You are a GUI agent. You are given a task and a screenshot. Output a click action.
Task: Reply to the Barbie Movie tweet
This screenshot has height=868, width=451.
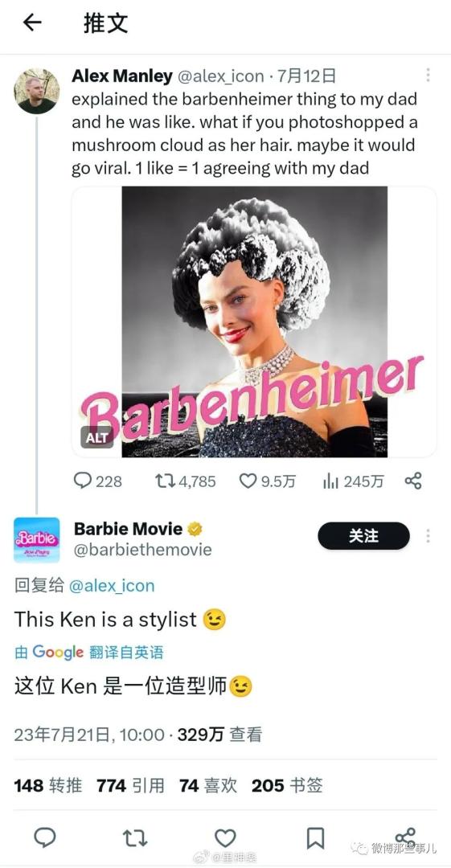coord(45,837)
